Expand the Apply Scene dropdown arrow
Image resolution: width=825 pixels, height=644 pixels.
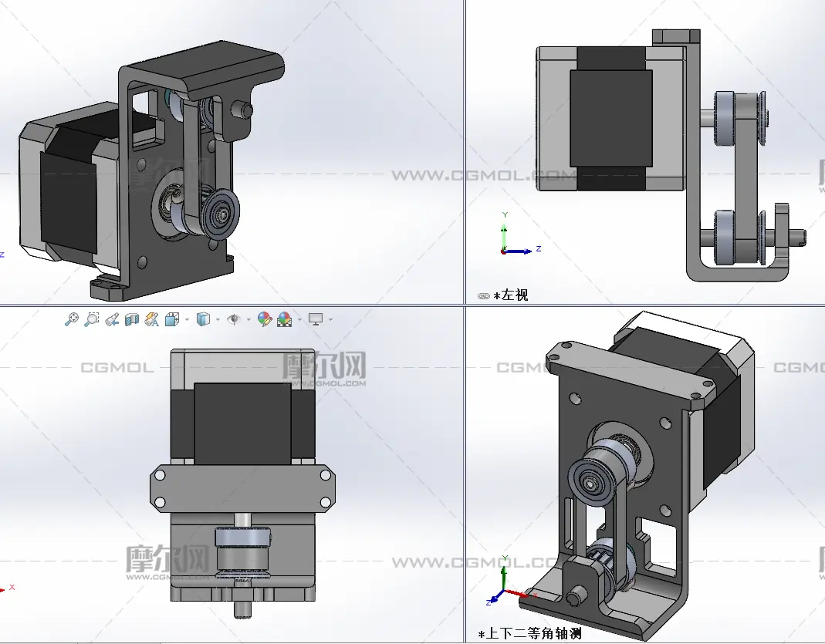click(299, 319)
